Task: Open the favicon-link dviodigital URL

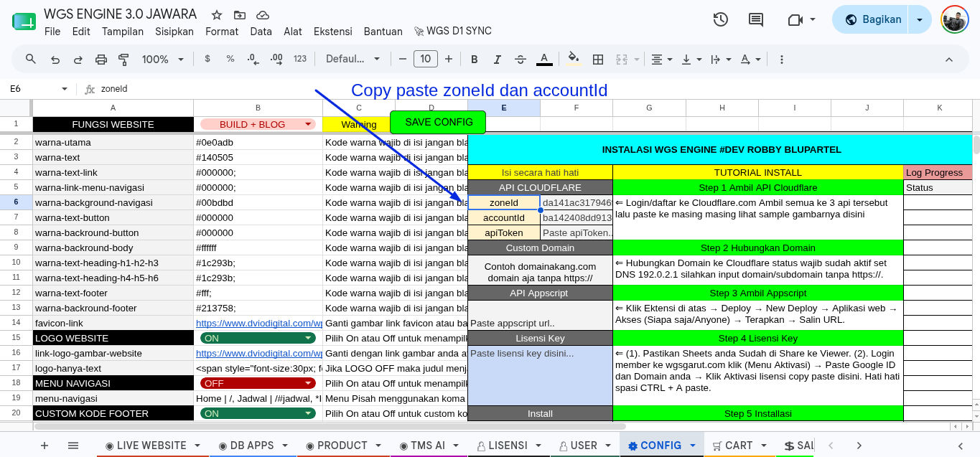Action: pos(259,324)
